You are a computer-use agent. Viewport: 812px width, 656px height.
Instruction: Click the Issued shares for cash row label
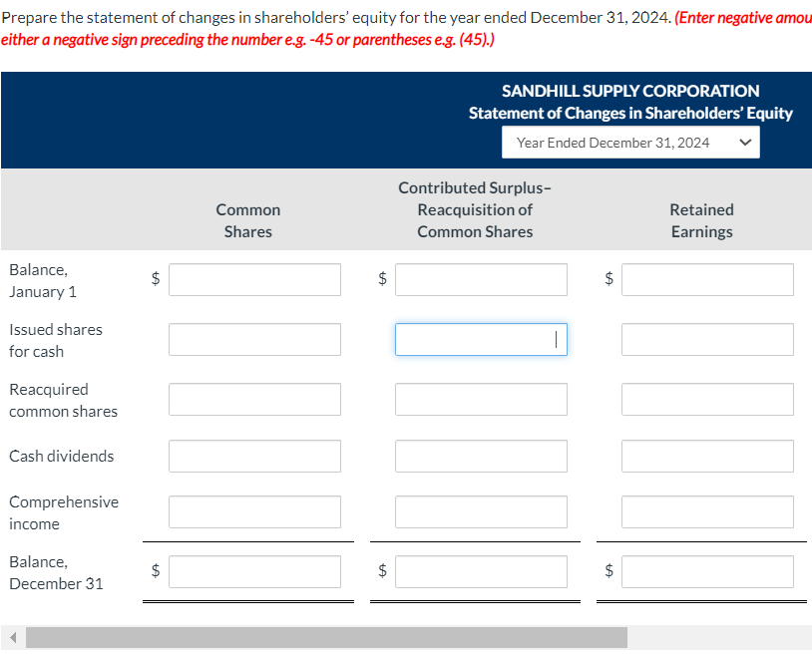(56, 340)
